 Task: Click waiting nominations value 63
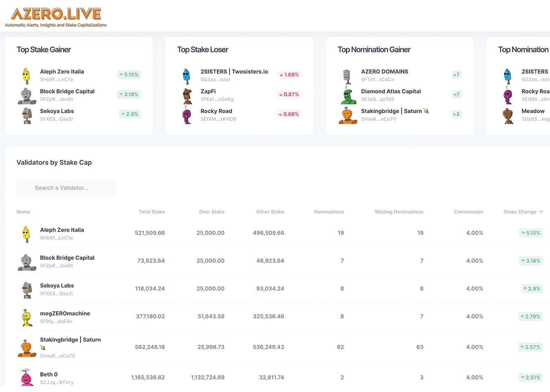[x=420, y=347]
